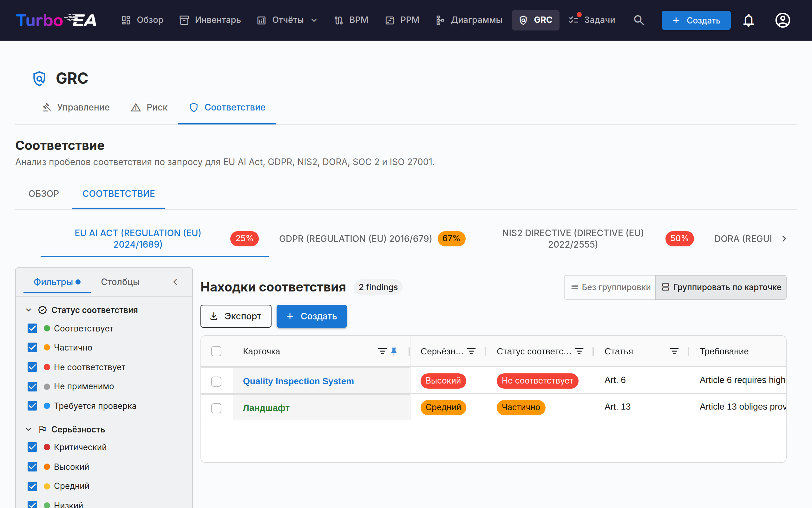Image resolution: width=812 pixels, height=508 pixels.
Task: Uncheck the Критический severity filter
Action: pyautogui.click(x=32, y=447)
